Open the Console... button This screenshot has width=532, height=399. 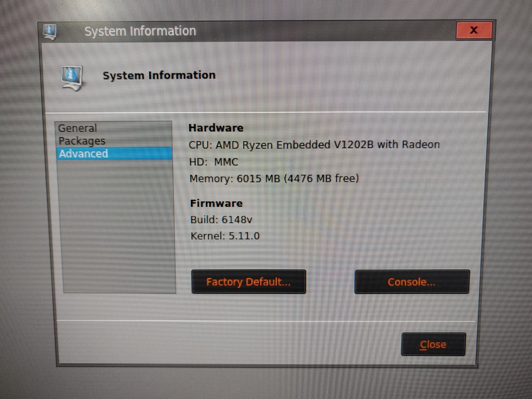[412, 282]
